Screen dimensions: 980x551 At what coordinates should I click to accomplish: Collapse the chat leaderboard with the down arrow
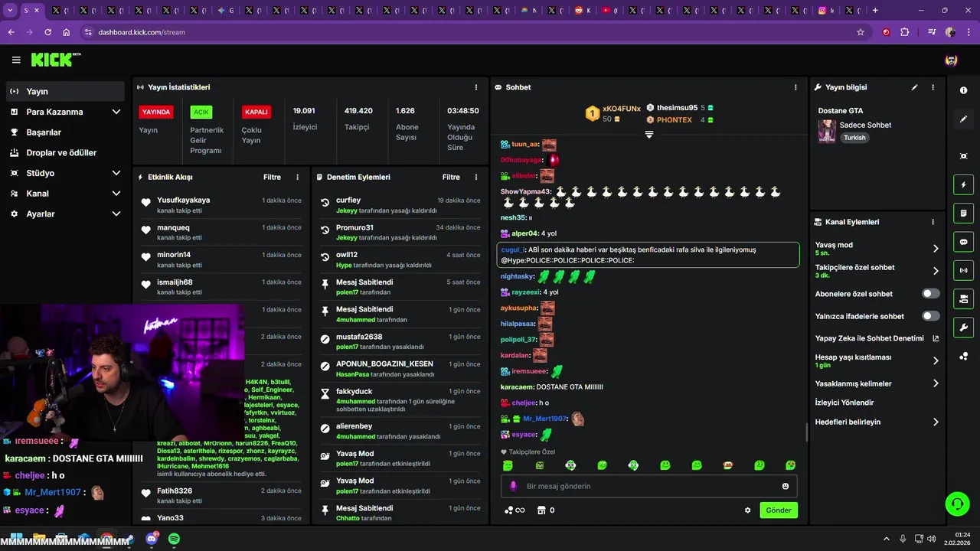[648, 135]
